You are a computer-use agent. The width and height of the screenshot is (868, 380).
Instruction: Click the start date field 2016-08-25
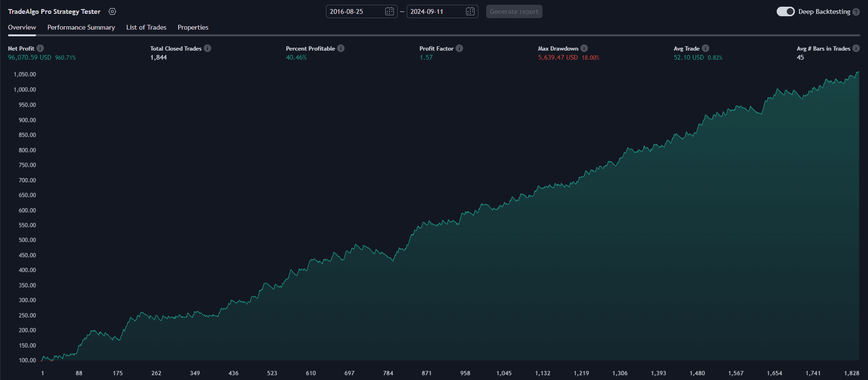point(362,11)
